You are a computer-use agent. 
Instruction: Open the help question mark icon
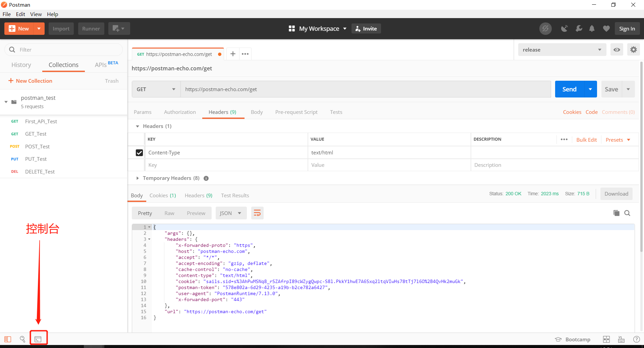point(636,339)
